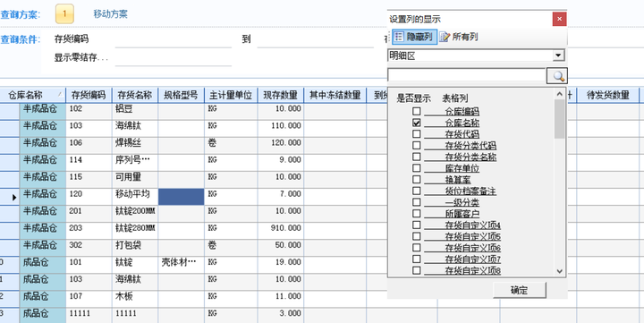Viewport: 644px width, 323px height.
Task: Click the 现存数量 column header
Action: tap(281, 96)
